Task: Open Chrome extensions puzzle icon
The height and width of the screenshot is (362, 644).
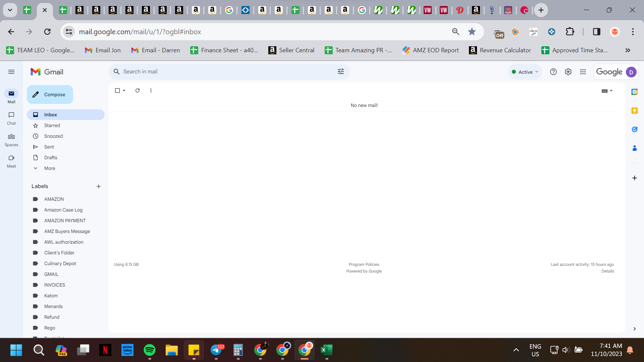Action: (570, 32)
